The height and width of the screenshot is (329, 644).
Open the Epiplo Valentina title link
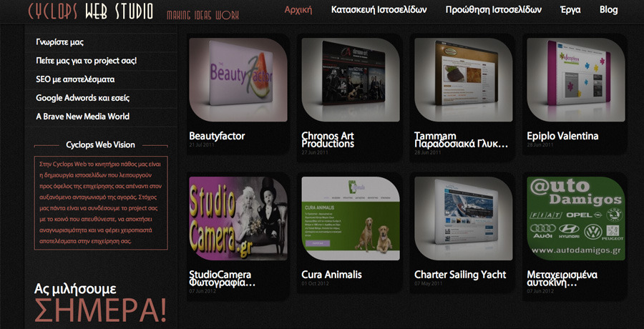[x=562, y=136]
